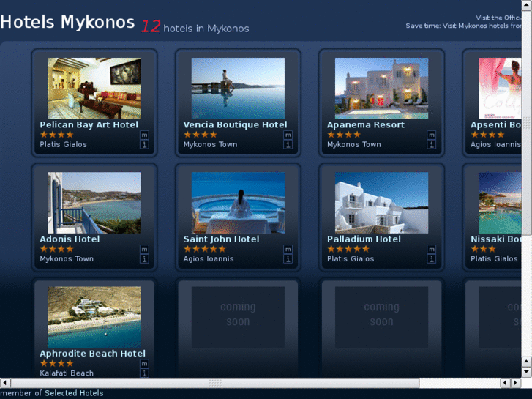This screenshot has width=532, height=399.
Task: Open Saint John Hotel spa photo
Action: tap(238, 203)
